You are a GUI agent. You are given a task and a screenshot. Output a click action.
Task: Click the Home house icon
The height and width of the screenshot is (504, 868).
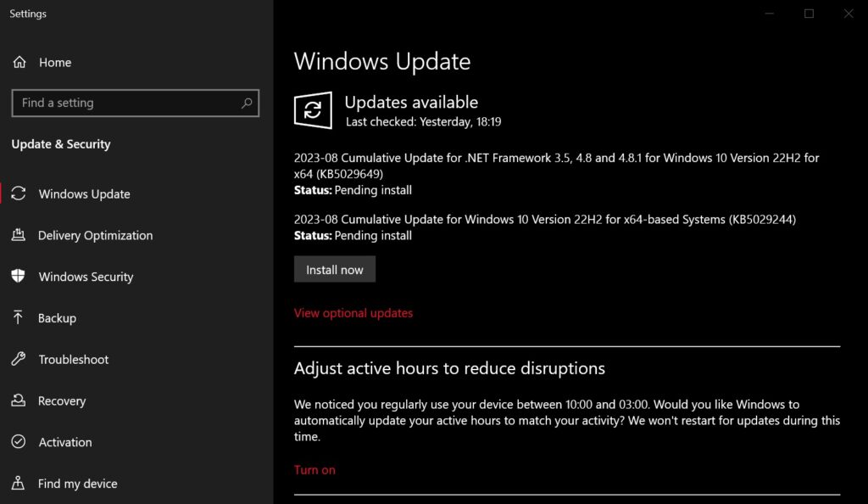click(x=19, y=62)
